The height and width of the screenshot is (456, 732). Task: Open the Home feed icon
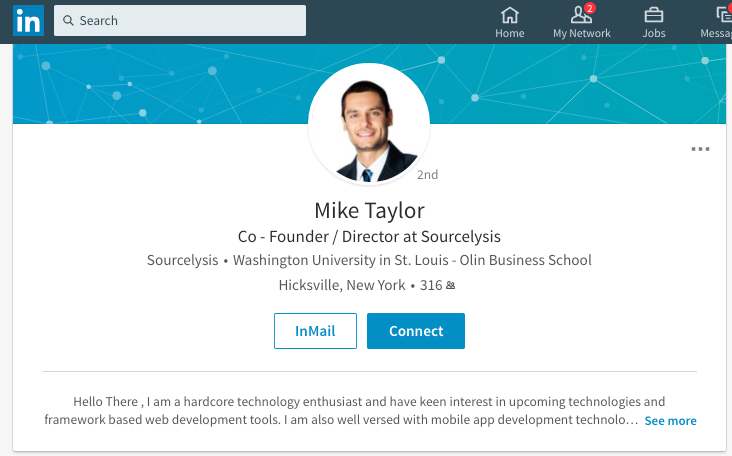pyautogui.click(x=509, y=15)
